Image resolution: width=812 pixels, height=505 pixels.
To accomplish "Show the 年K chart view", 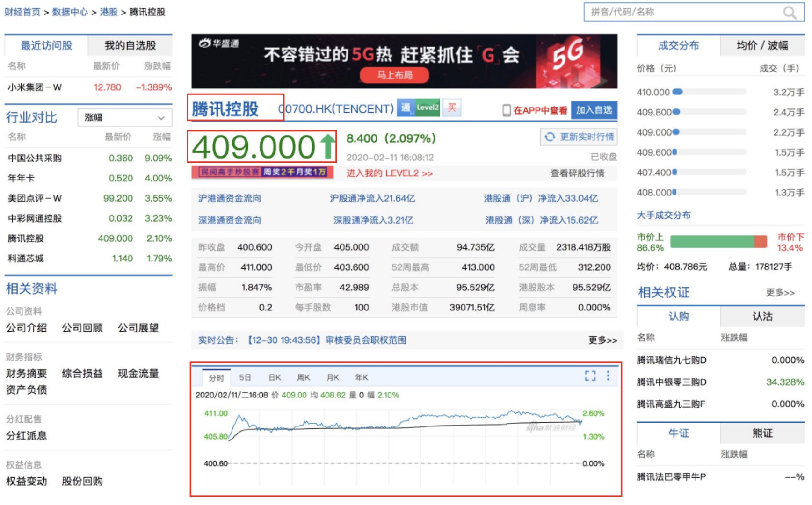I will point(362,377).
